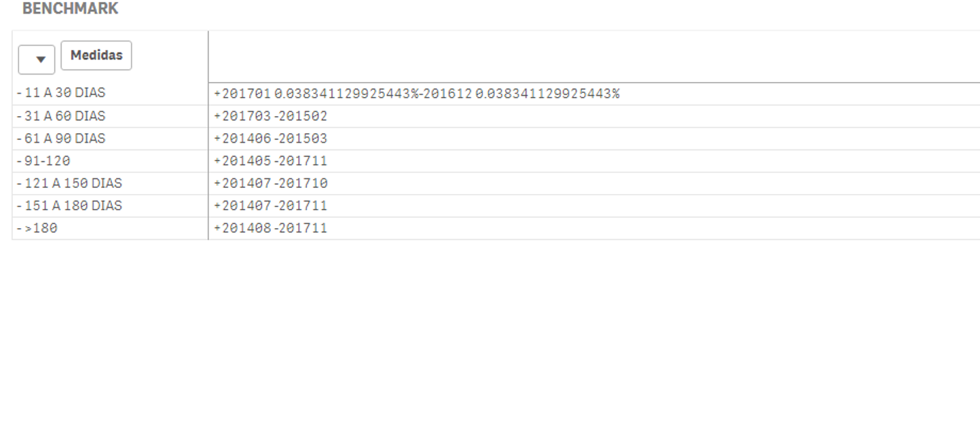Image resolution: width=980 pixels, height=446 pixels.
Task: Collapse the 11 A 30 DIAS row
Action: tap(20, 93)
